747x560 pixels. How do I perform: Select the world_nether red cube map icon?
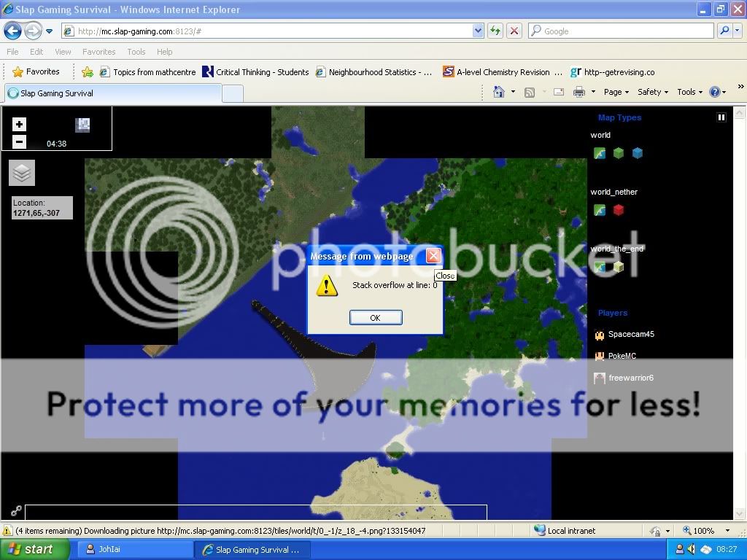619,211
